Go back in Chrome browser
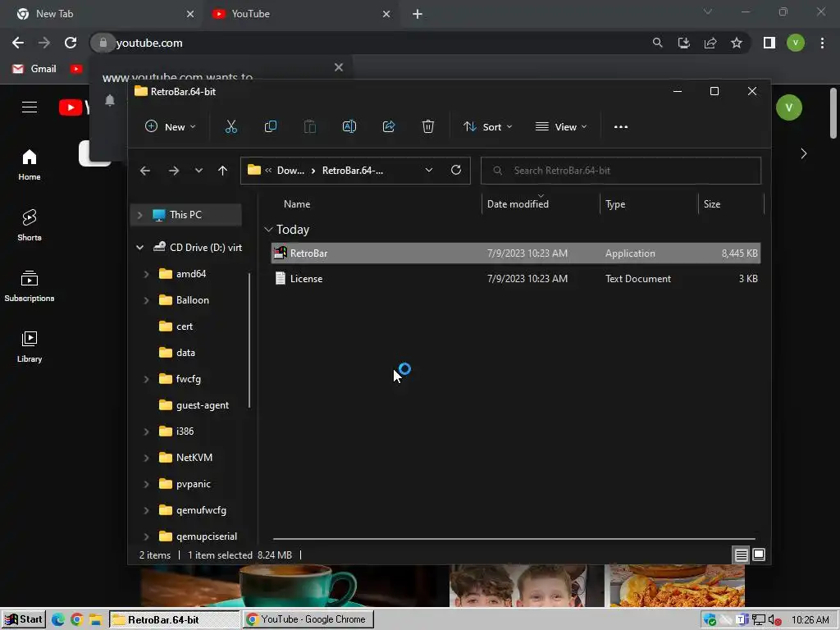The image size is (840, 630). click(x=18, y=43)
